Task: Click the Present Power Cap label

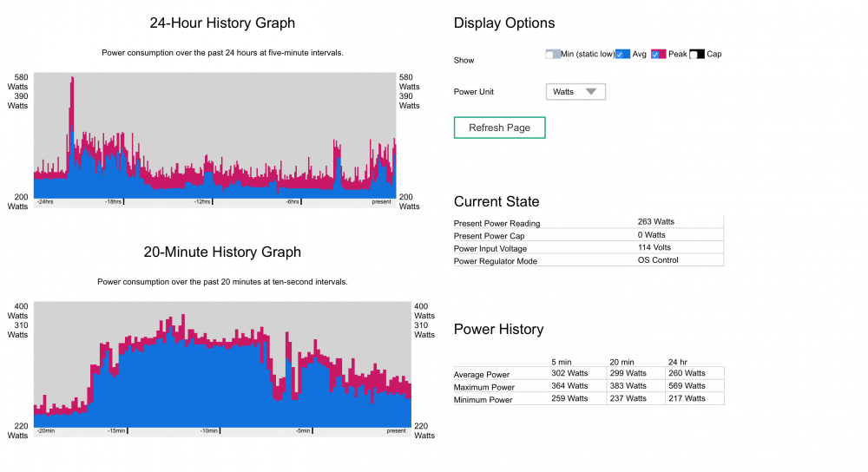Action: click(x=489, y=236)
